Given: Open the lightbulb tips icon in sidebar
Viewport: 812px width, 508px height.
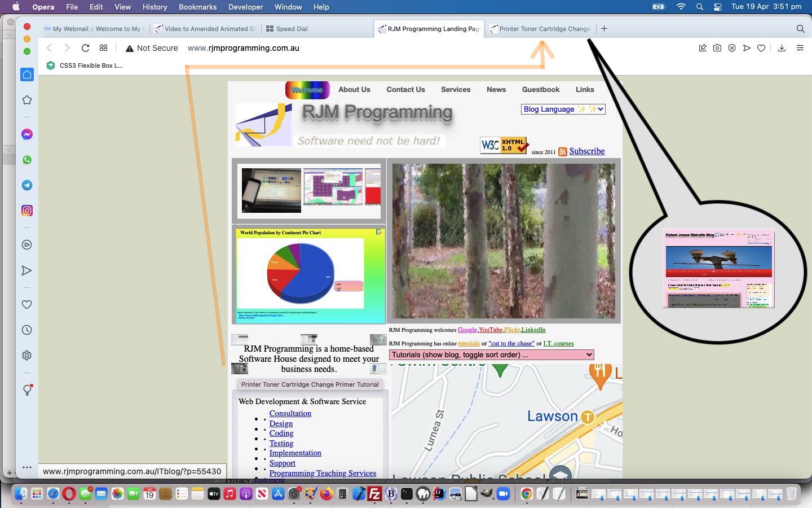Looking at the screenshot, I should (27, 390).
